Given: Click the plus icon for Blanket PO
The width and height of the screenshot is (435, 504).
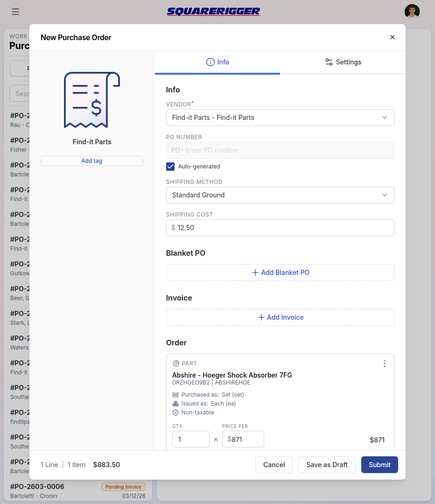Looking at the screenshot, I should (255, 273).
